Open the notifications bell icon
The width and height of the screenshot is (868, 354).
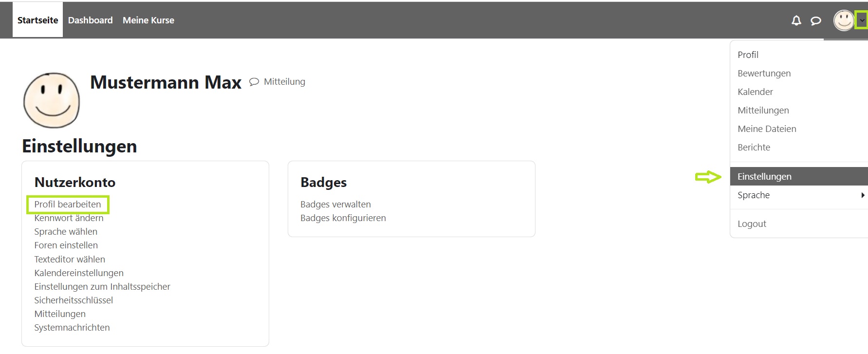pyautogui.click(x=796, y=20)
